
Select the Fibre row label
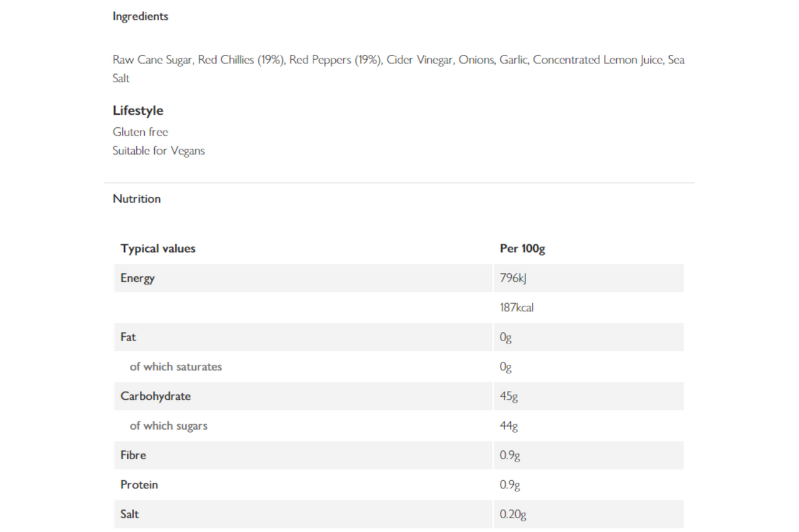point(133,455)
